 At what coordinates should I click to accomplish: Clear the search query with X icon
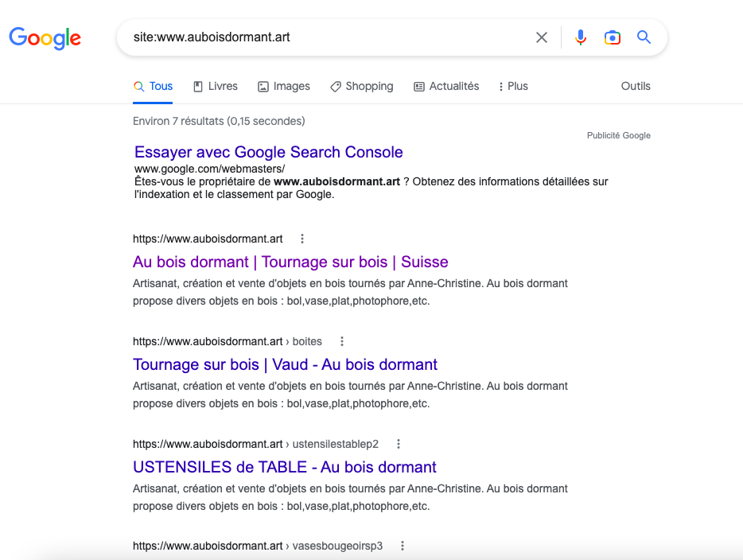tap(542, 37)
